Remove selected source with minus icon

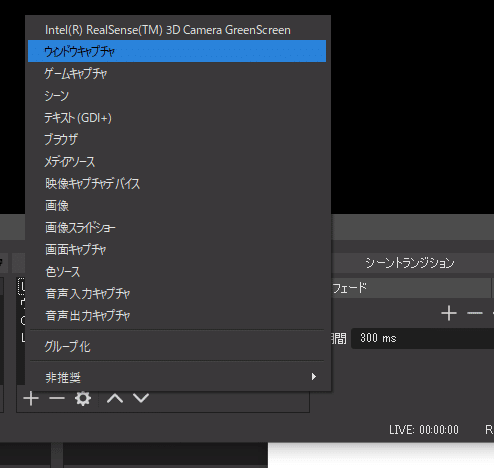point(57,399)
